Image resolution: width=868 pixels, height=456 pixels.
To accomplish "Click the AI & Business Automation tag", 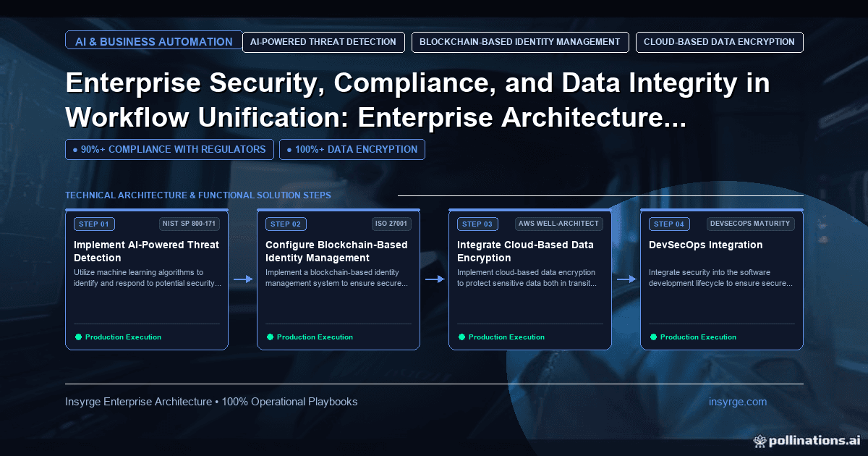I will tap(154, 41).
